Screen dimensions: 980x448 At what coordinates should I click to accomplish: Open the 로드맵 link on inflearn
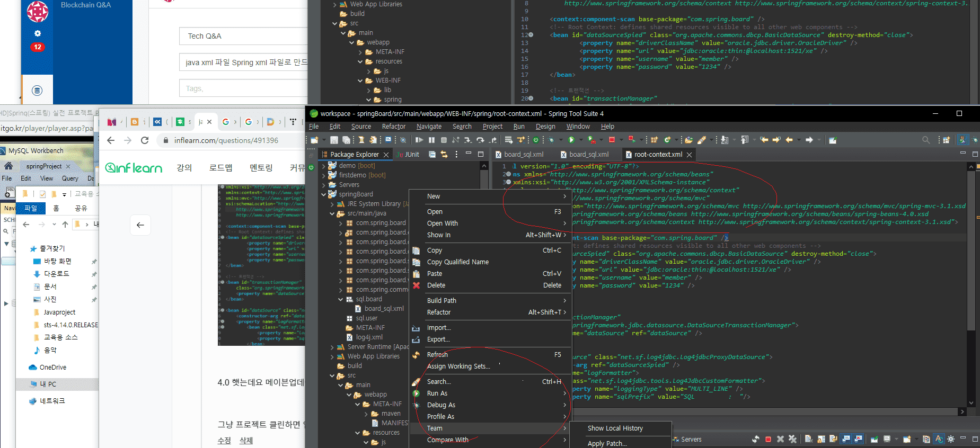click(220, 168)
